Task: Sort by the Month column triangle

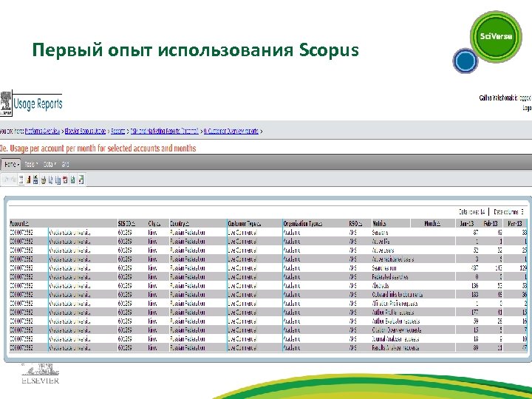Action: tap(438, 224)
